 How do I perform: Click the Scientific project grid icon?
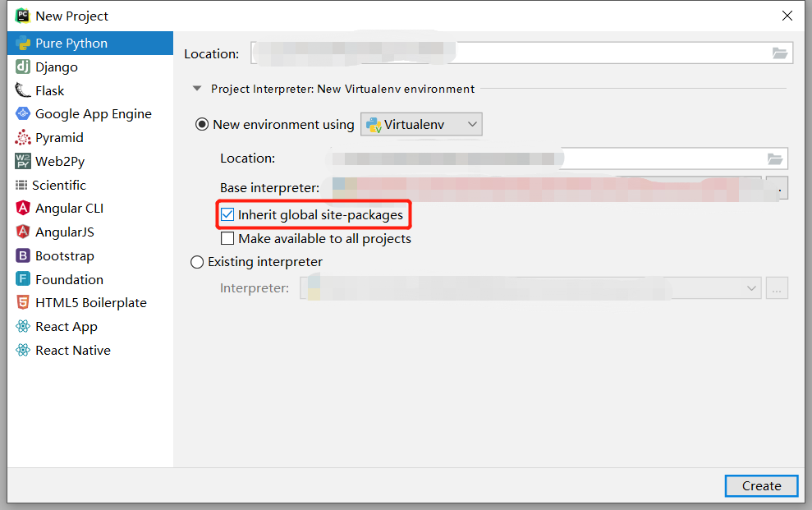coord(21,185)
